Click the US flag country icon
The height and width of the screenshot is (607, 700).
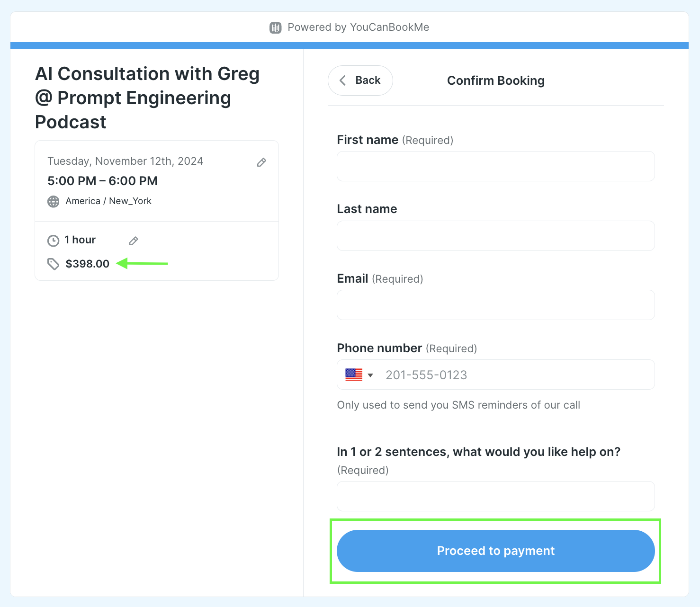click(x=354, y=375)
